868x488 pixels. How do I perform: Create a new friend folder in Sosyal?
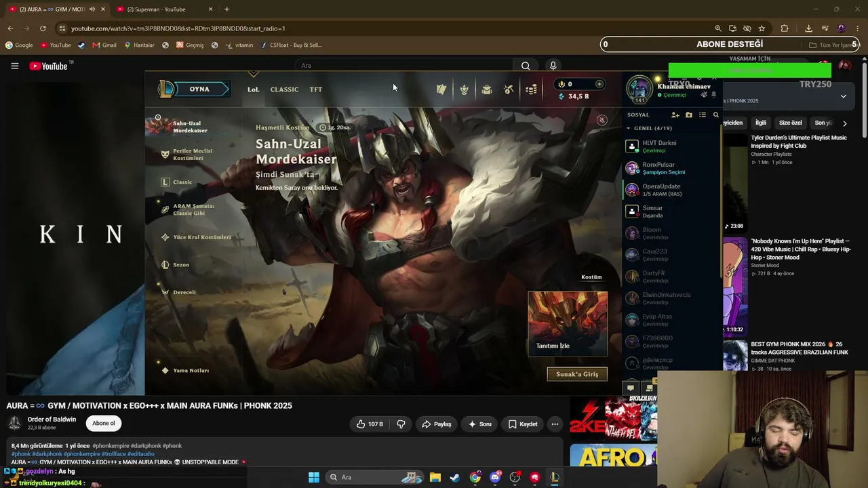(x=689, y=115)
